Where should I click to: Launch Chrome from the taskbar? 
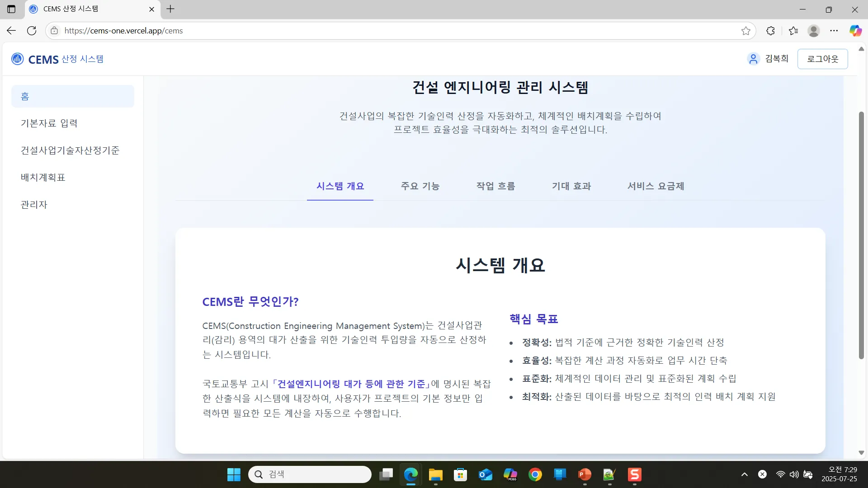click(535, 474)
